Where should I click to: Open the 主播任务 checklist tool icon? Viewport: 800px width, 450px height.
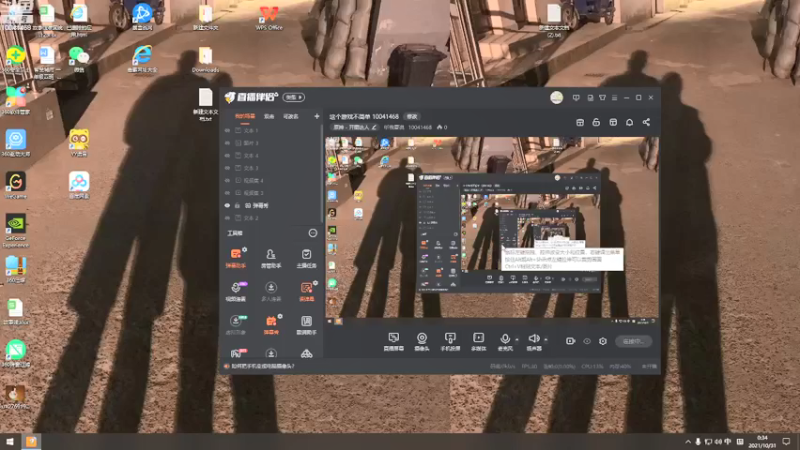(306, 258)
